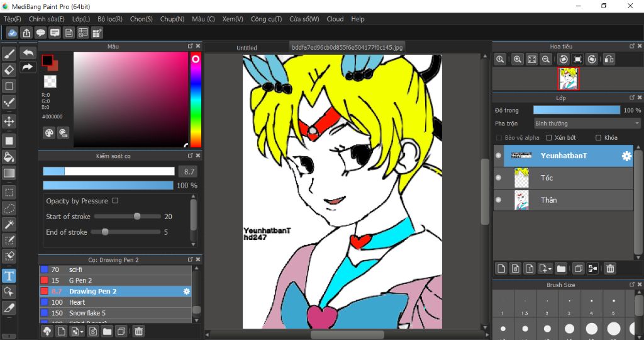Delete layer with trash icon
This screenshot has width=644, height=340.
coord(610,268)
